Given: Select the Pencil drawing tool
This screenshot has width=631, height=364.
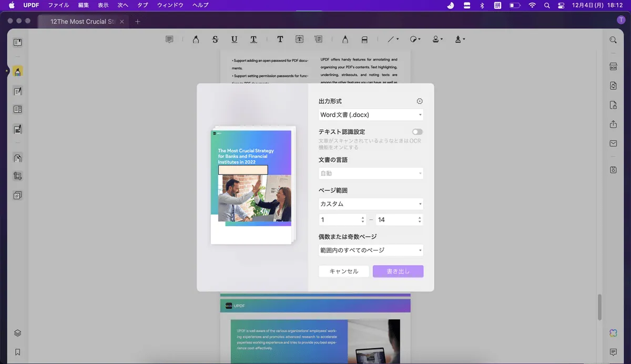Looking at the screenshot, I should pos(345,39).
